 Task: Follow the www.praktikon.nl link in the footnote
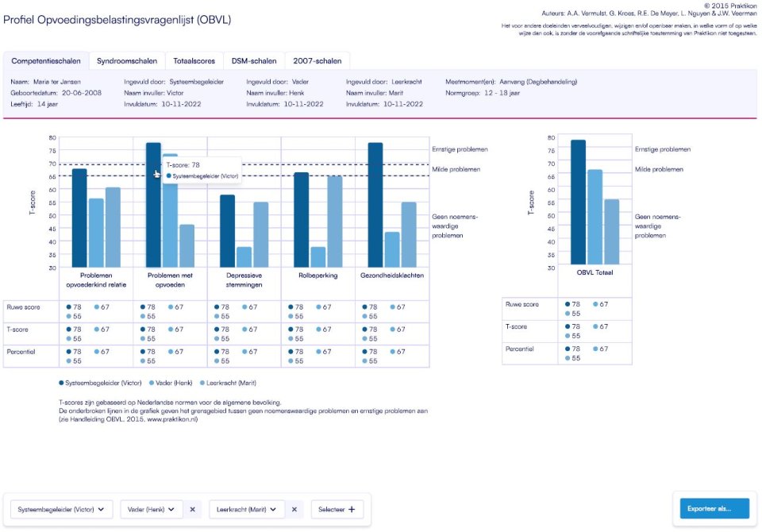click(x=172, y=419)
